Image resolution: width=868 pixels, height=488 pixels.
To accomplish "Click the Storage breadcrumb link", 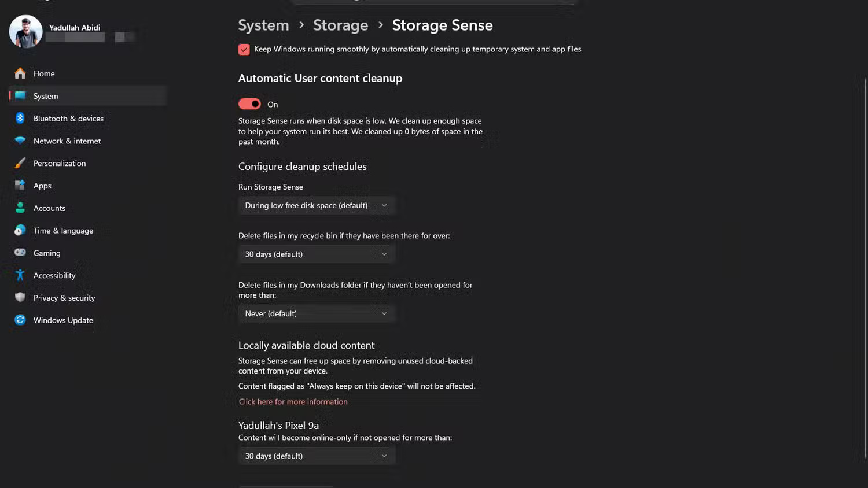I will [340, 25].
